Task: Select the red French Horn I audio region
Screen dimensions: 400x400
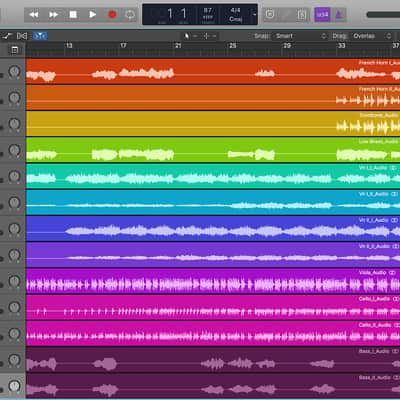Action: coord(213,71)
